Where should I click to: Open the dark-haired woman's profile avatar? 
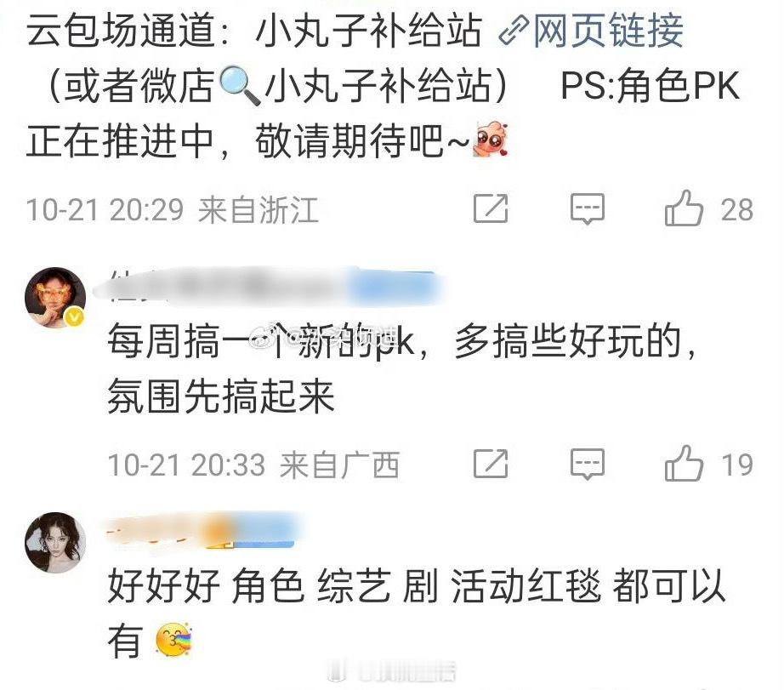[55, 542]
